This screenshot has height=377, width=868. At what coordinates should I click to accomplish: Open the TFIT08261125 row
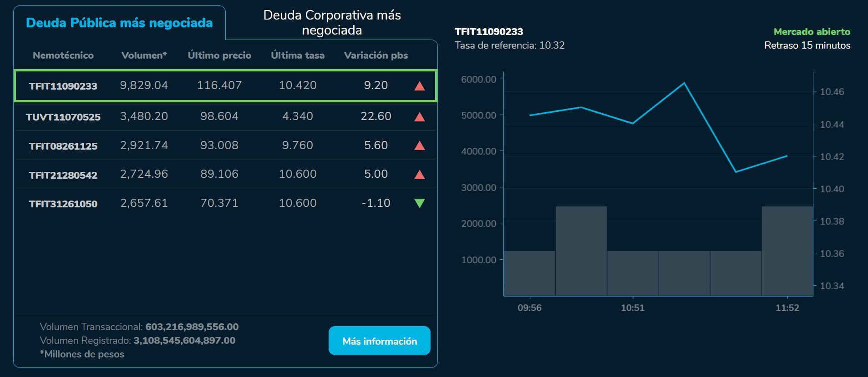tap(63, 146)
